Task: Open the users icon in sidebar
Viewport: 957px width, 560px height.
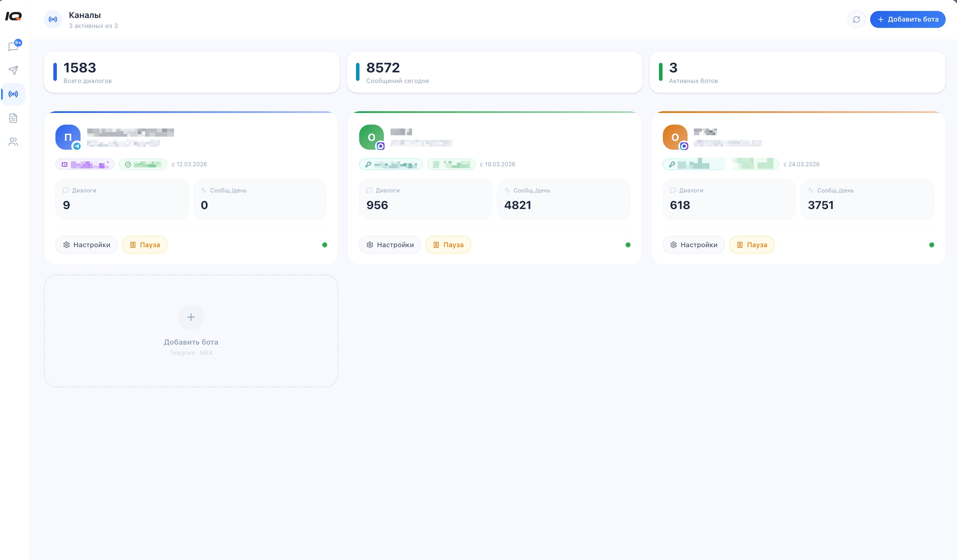Action: click(13, 142)
